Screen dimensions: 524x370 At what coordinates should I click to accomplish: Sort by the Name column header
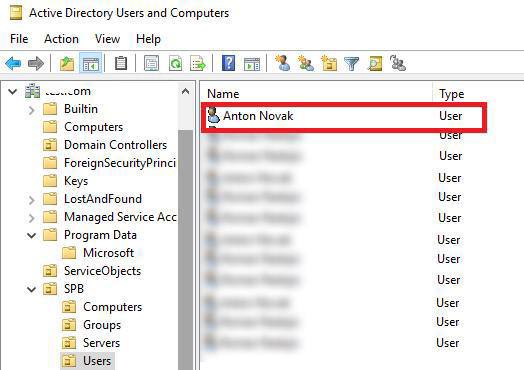click(223, 94)
